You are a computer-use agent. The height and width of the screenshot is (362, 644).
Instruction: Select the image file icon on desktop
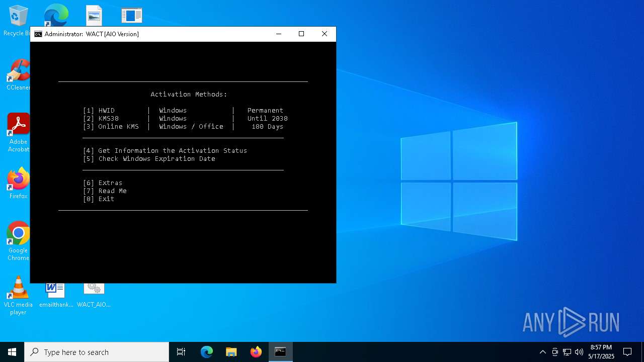[94, 15]
